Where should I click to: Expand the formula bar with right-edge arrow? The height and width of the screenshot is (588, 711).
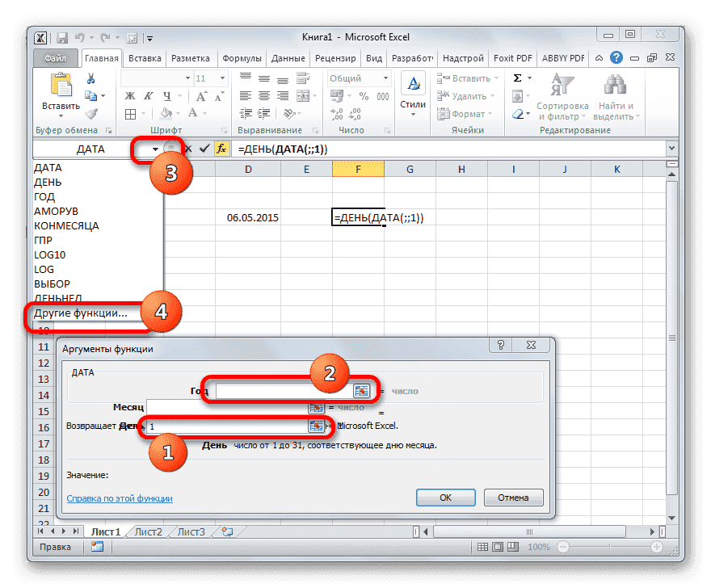point(671,149)
